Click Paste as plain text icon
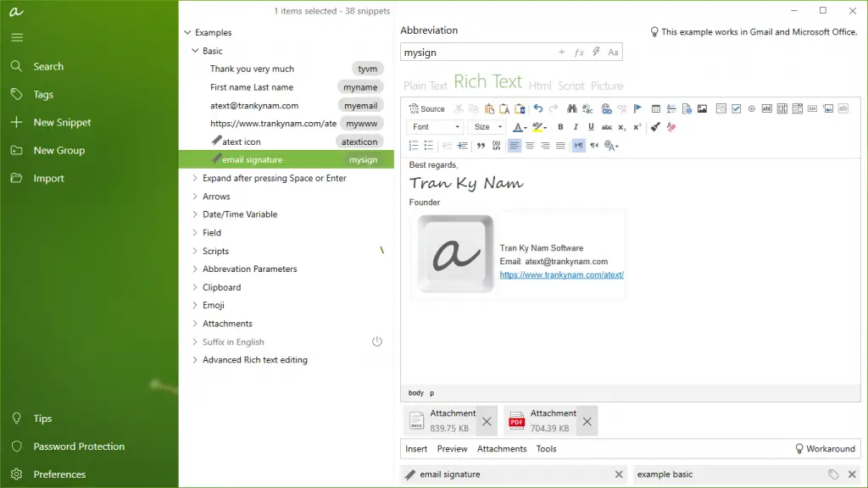Image resolution: width=868 pixels, height=488 pixels. pyautogui.click(x=504, y=109)
